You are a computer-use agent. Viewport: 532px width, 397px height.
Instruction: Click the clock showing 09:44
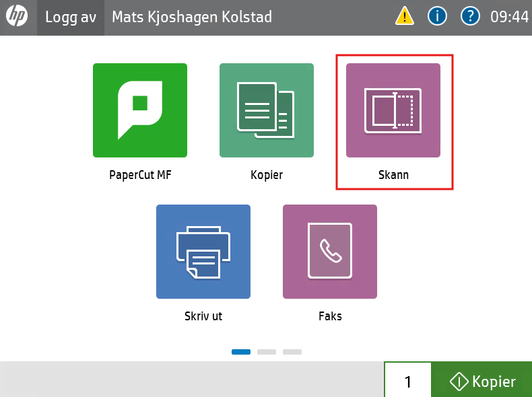[x=509, y=17]
